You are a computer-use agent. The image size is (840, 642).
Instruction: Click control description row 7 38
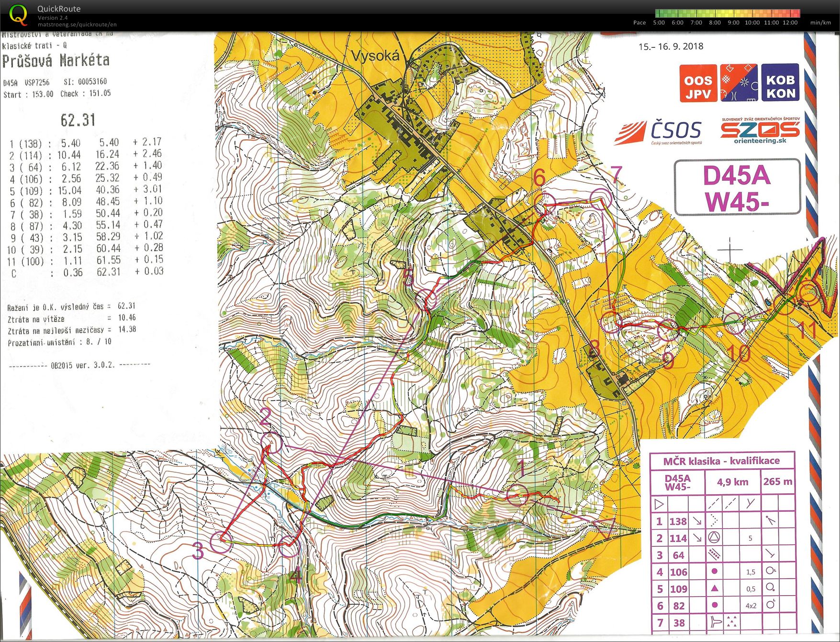coord(723,623)
